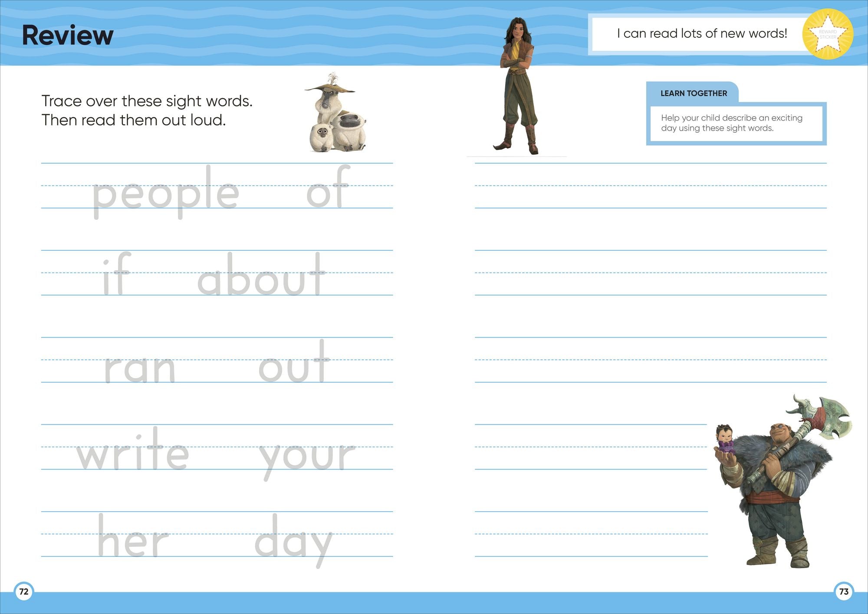
Task: Click the "Help your child describe" tip text
Action: [731, 123]
